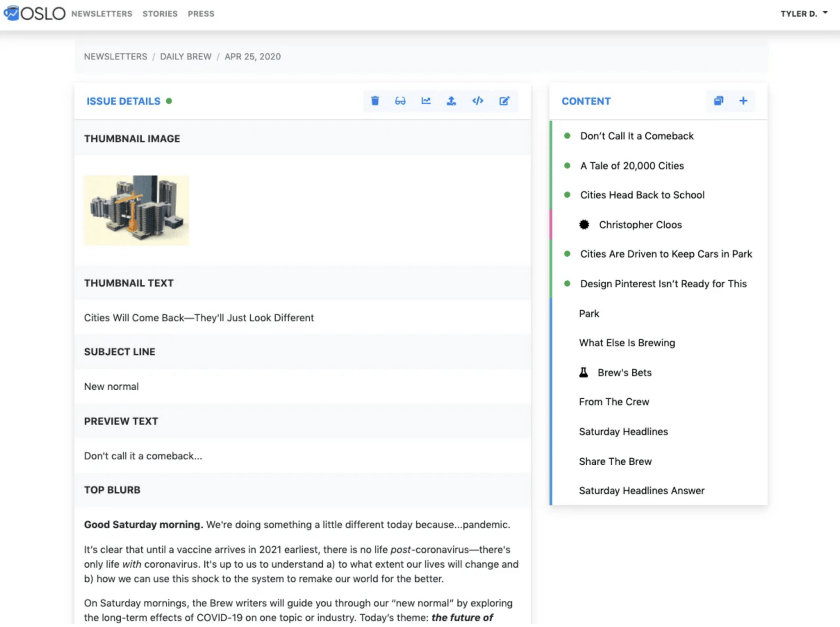Click the Good Saturday morning paragraph

click(x=297, y=525)
